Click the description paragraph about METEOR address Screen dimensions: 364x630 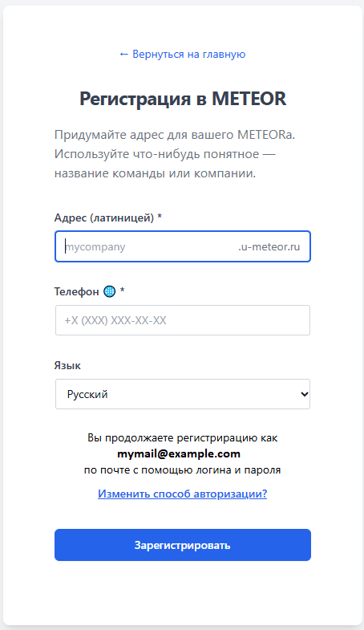point(175,154)
